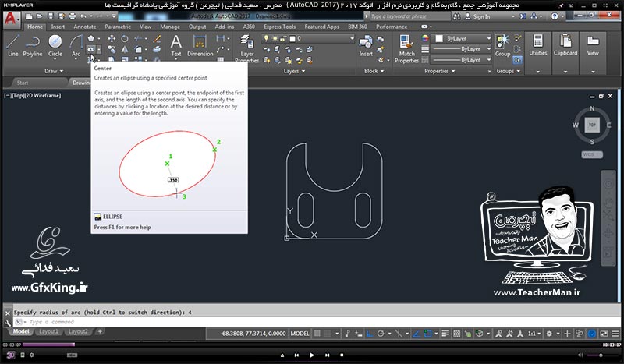
Task: Switch to the Layout1 tab
Action: point(48,332)
